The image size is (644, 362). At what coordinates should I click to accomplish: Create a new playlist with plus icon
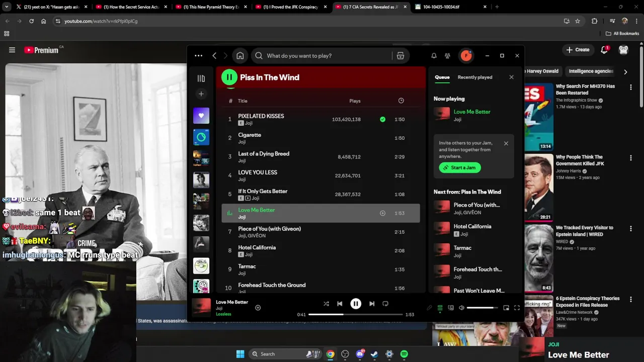click(x=201, y=94)
